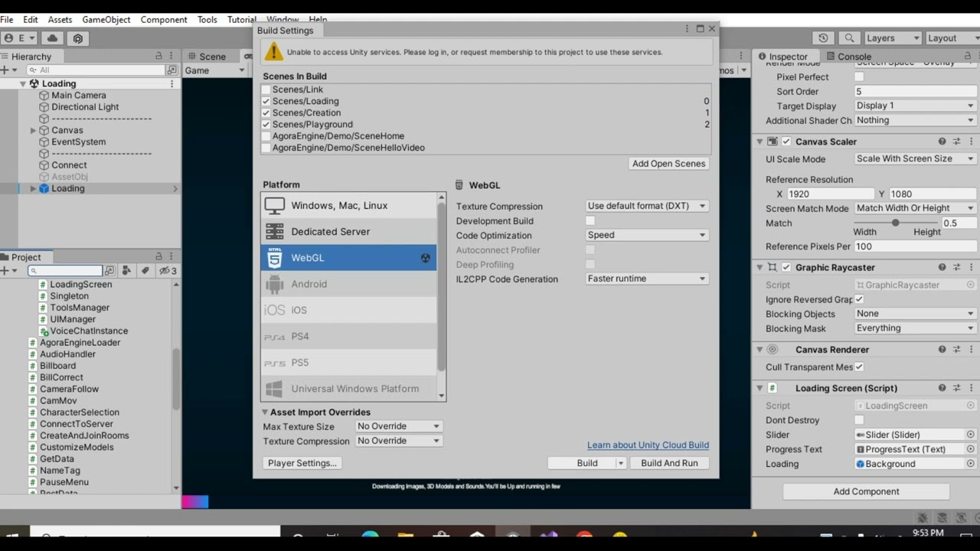This screenshot has height=551, width=980.
Task: Collapse Asset Import Overrides section
Action: click(266, 412)
